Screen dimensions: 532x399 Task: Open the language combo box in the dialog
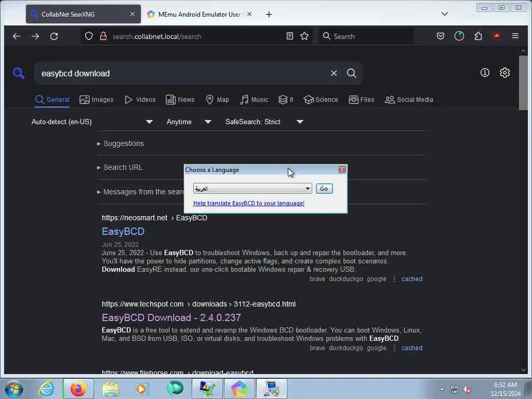click(x=252, y=189)
